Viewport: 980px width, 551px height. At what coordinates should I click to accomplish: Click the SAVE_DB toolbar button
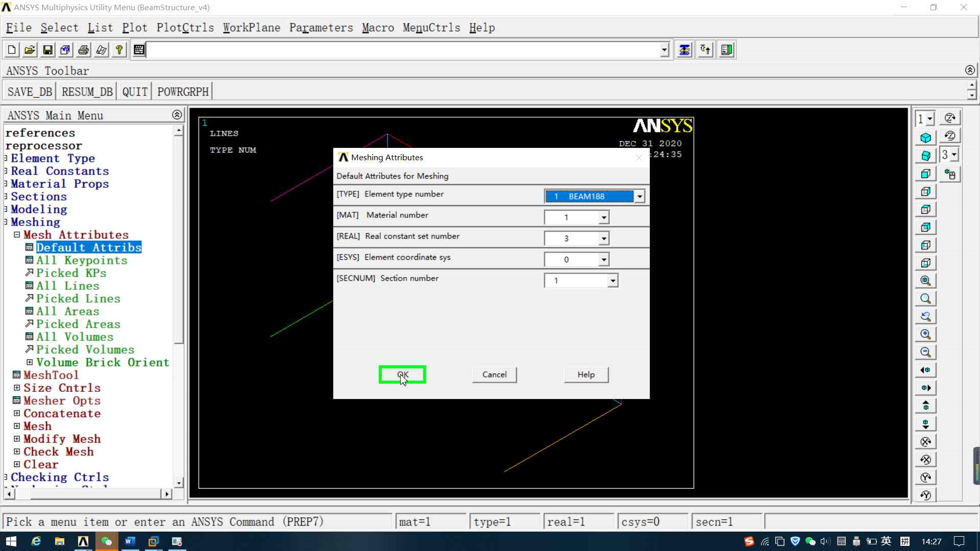30,92
